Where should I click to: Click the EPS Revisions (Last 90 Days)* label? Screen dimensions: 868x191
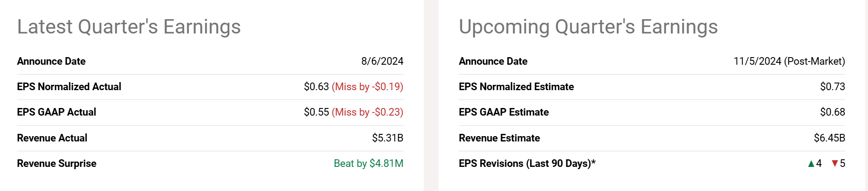(x=527, y=163)
